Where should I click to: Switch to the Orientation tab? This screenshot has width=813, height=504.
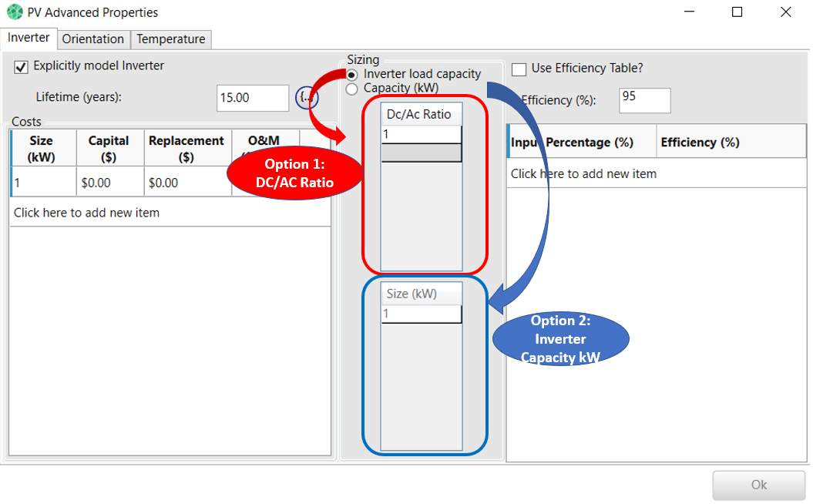[x=92, y=39]
